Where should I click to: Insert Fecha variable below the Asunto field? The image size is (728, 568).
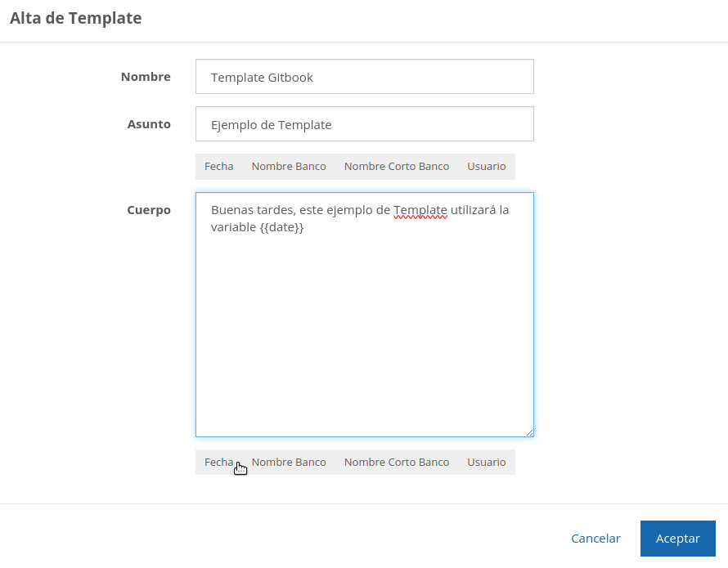[x=218, y=166]
